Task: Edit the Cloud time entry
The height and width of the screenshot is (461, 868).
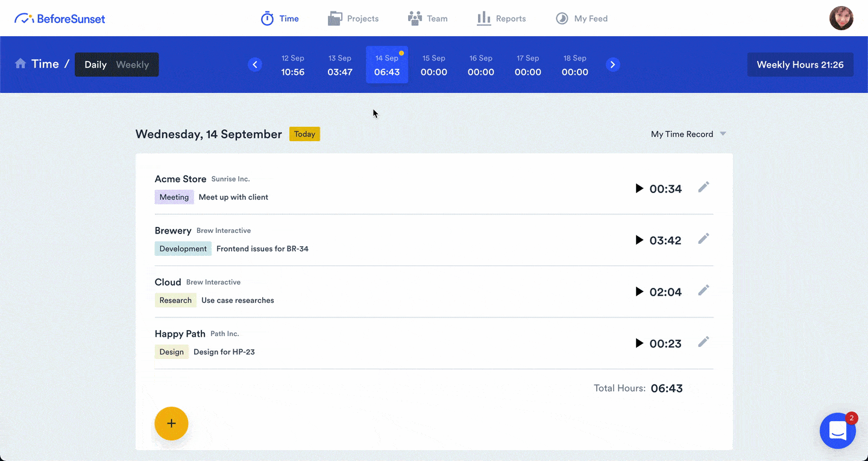Action: pos(703,291)
